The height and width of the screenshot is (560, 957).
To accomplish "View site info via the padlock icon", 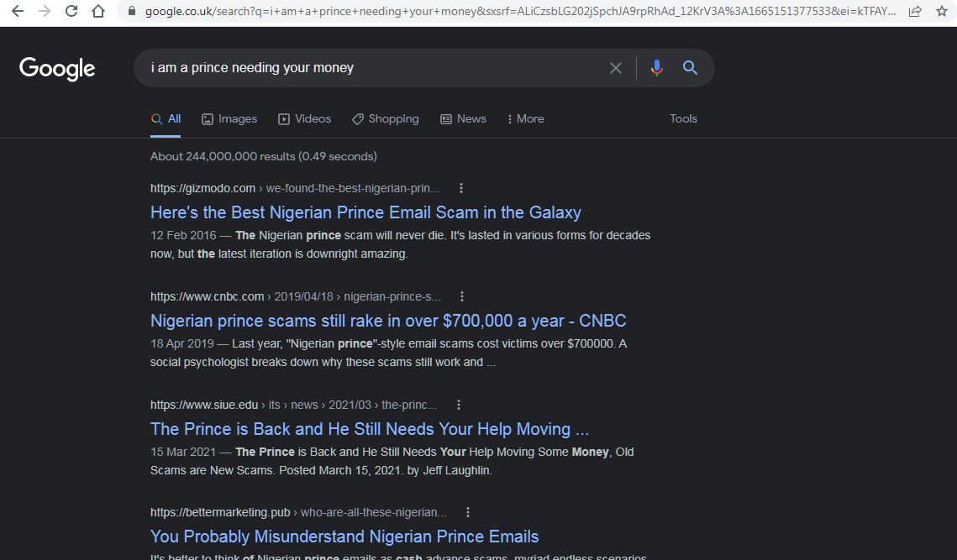I will point(131,11).
